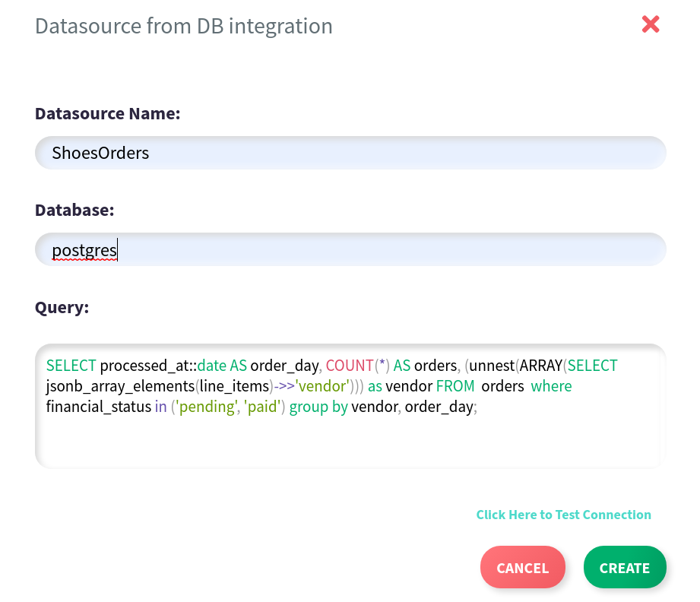Place cursor on first SELECT keyword in query
The width and height of the screenshot is (700, 602).
coord(71,366)
